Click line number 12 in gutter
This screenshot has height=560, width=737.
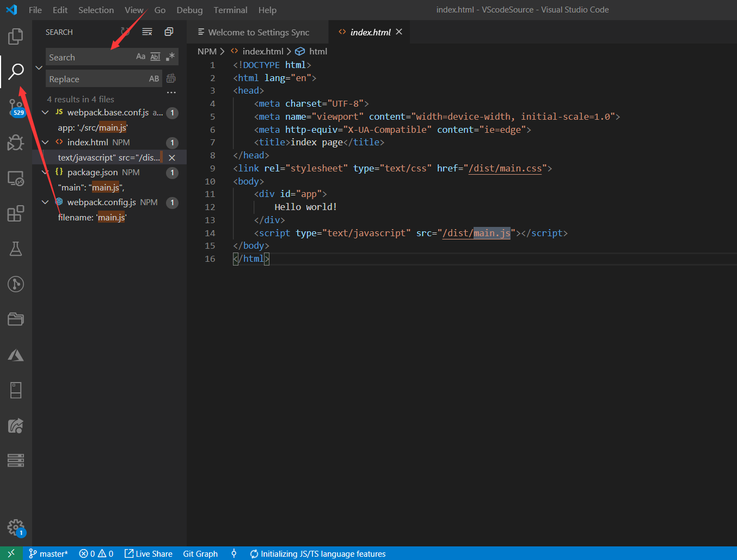(x=210, y=207)
